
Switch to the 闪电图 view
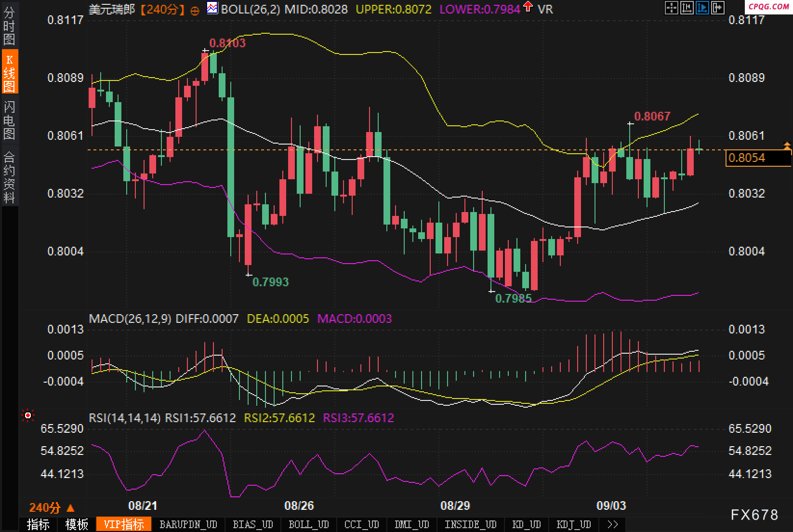pyautogui.click(x=9, y=120)
